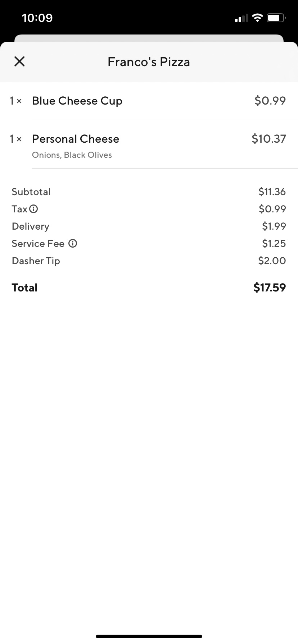Tap the bold Total label
This screenshot has height=644, width=298.
[24, 287]
